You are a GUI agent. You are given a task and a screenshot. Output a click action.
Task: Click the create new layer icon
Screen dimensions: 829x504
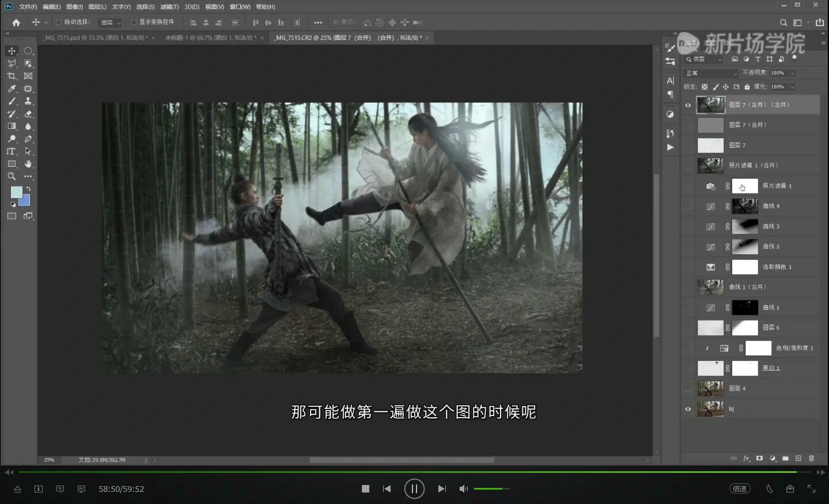tap(798, 459)
